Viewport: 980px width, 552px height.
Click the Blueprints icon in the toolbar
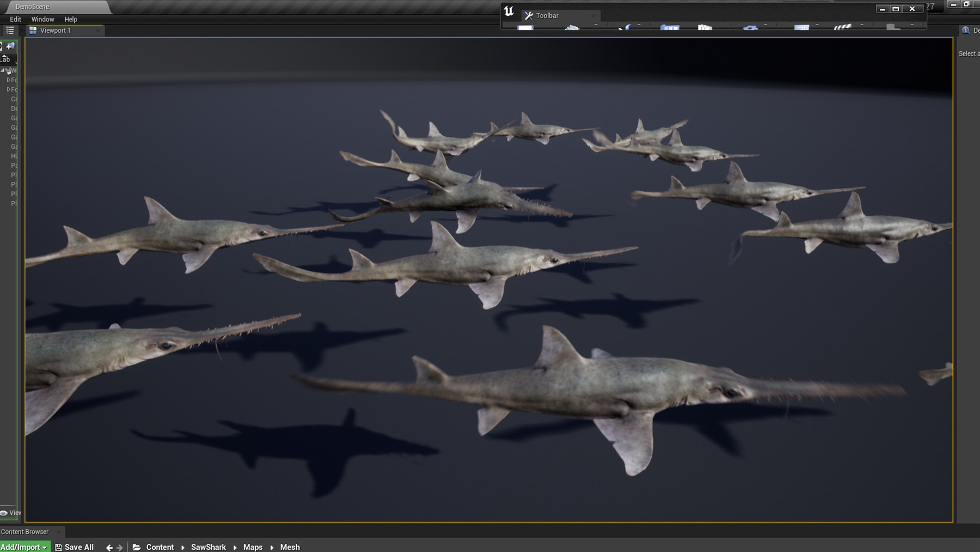click(801, 27)
